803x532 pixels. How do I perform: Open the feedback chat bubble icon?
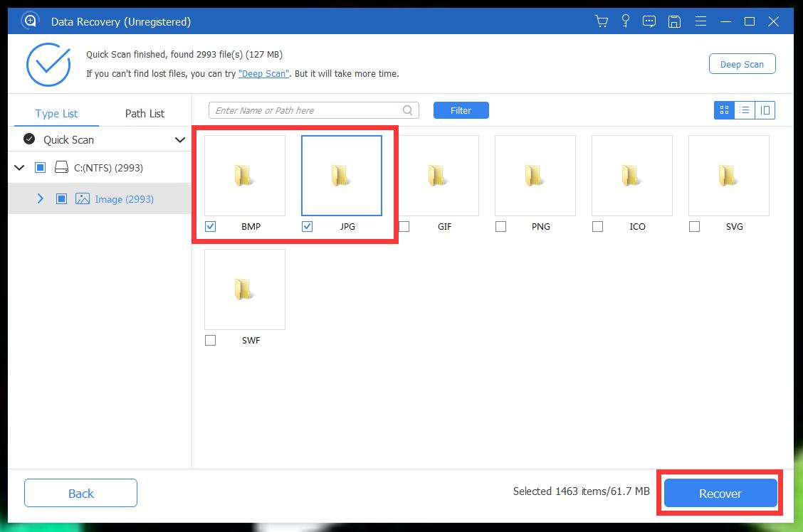649,21
